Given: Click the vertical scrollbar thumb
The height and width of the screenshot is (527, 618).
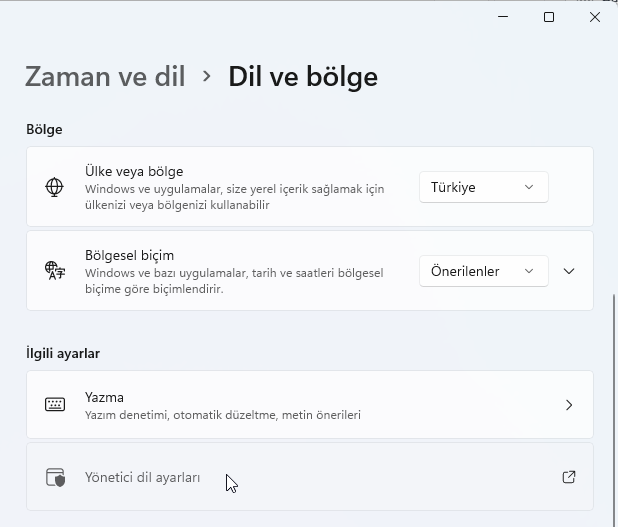Looking at the screenshot, I should (x=614, y=410).
